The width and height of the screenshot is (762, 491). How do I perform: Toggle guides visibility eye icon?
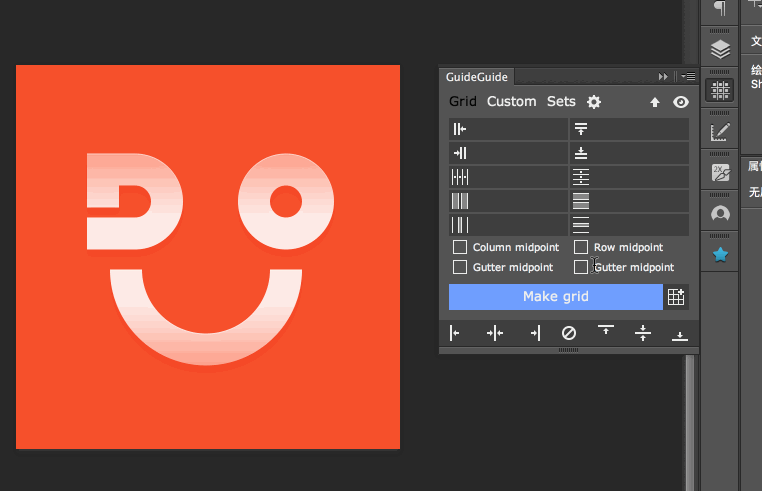680,102
